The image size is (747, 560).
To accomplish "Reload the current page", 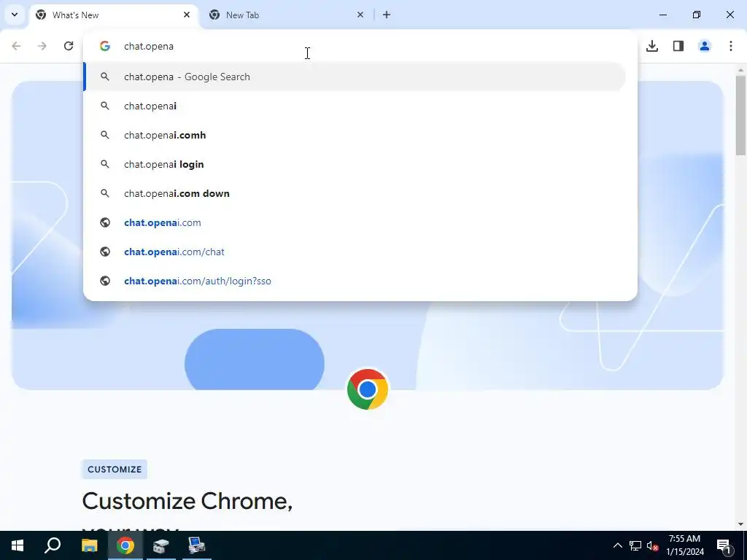I will pyautogui.click(x=69, y=46).
